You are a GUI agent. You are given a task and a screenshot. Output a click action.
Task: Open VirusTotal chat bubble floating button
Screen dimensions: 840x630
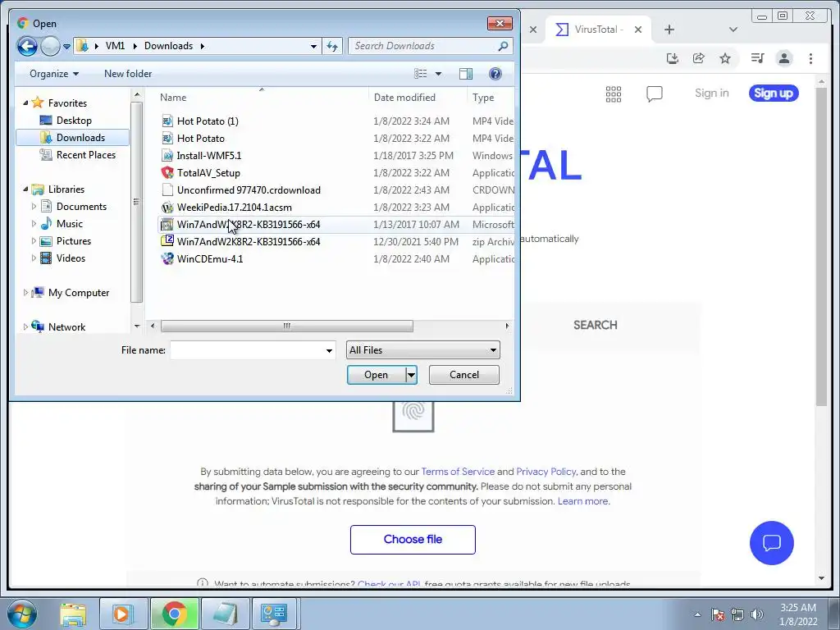point(771,543)
